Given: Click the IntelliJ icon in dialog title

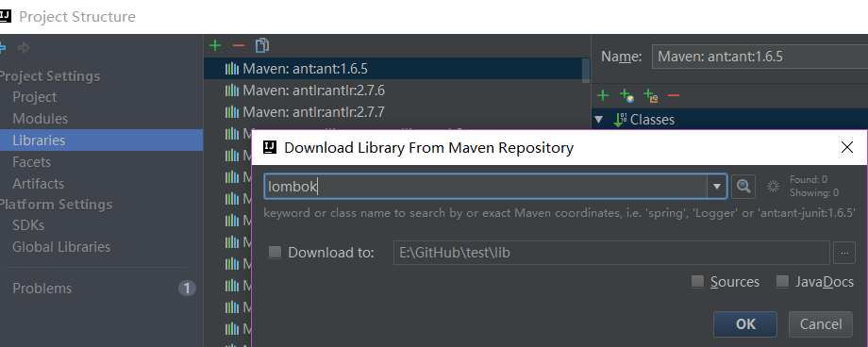Looking at the screenshot, I should [x=270, y=147].
